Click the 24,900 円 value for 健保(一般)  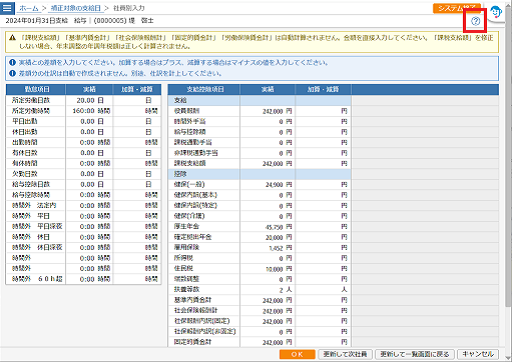(x=279, y=185)
